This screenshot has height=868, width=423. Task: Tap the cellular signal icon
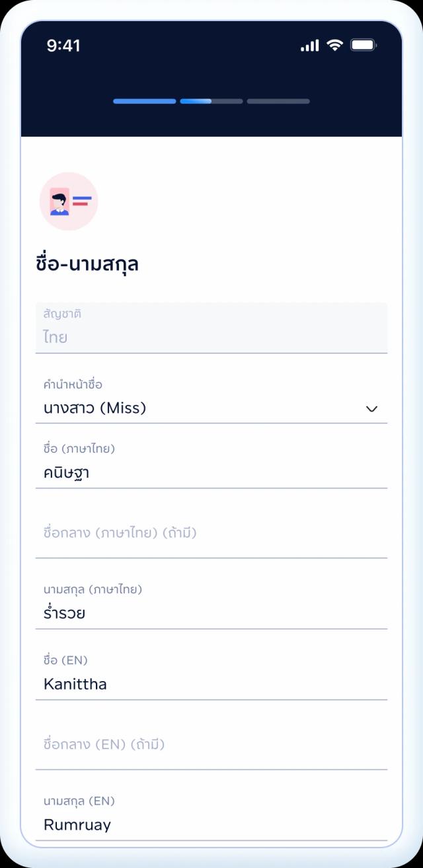311,46
